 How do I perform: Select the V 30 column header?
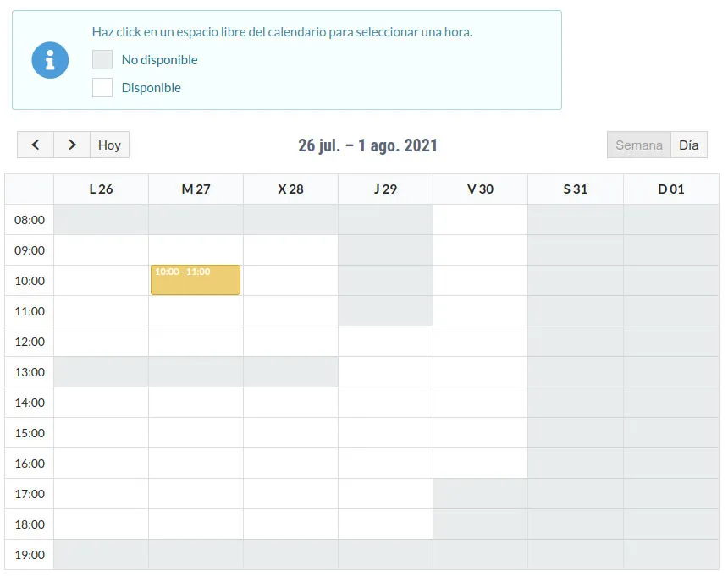[480, 189]
